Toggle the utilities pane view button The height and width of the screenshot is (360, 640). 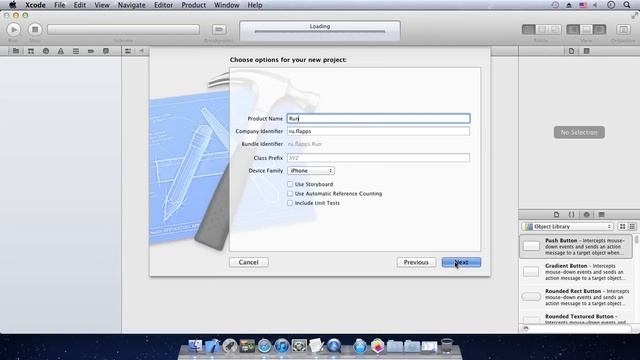tap(599, 29)
